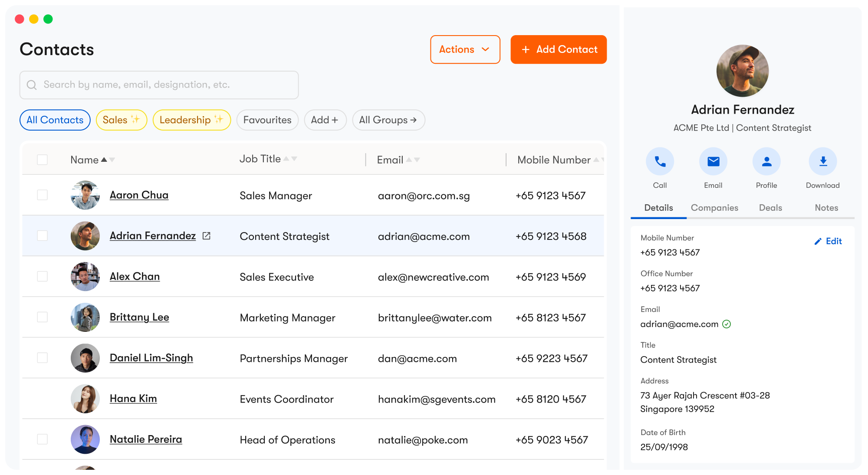This screenshot has width=868, height=475.
Task: Sort by Mobile Number column arrows
Action: pos(599,160)
